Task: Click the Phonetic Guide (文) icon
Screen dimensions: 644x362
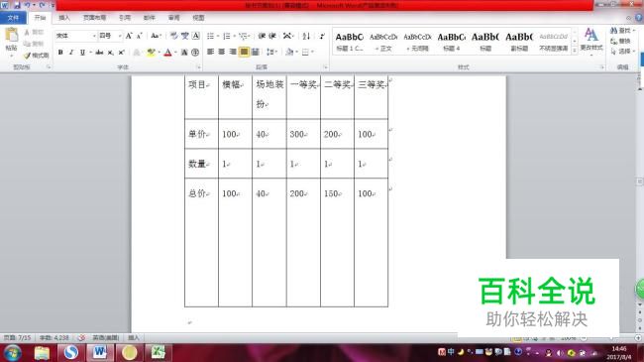Action: (x=185, y=36)
